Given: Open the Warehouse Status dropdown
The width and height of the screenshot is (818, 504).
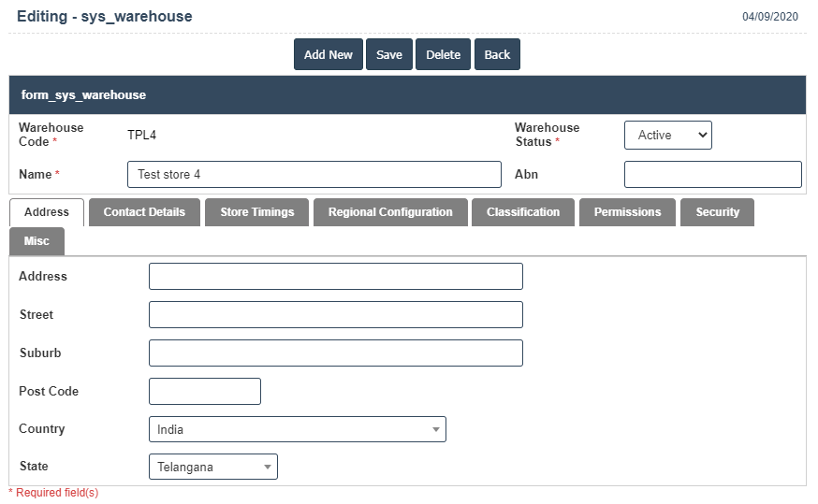Looking at the screenshot, I should 667,135.
